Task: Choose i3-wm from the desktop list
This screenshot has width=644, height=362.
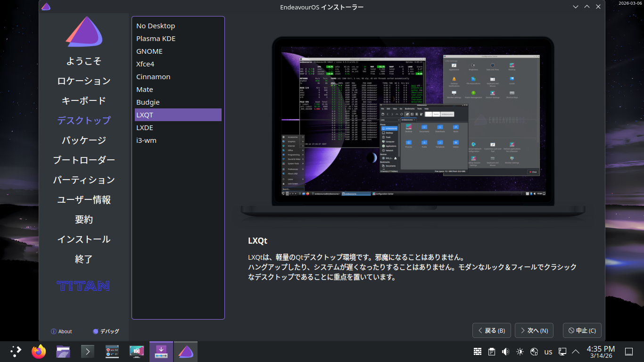Action: 146,140
